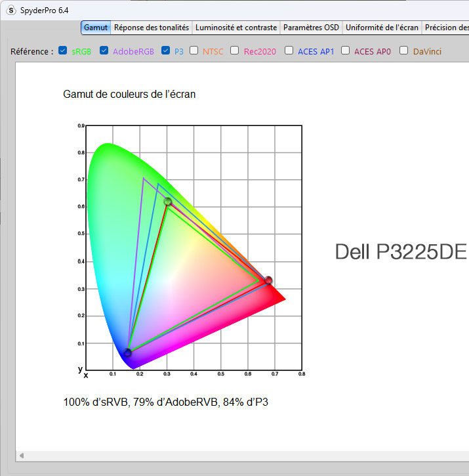Toggle off the P3 reference checkbox
This screenshot has height=476, width=469.
click(x=165, y=51)
